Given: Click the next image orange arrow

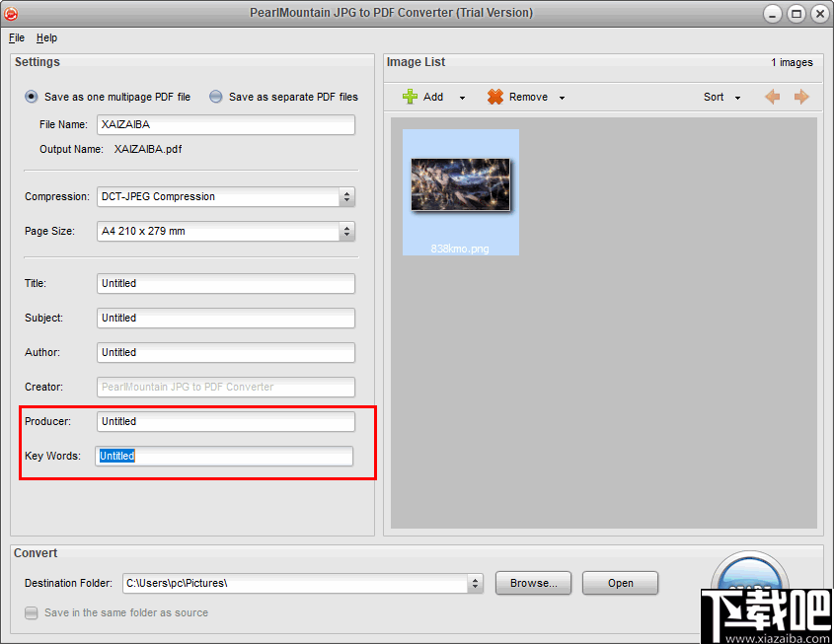Looking at the screenshot, I should (x=801, y=97).
